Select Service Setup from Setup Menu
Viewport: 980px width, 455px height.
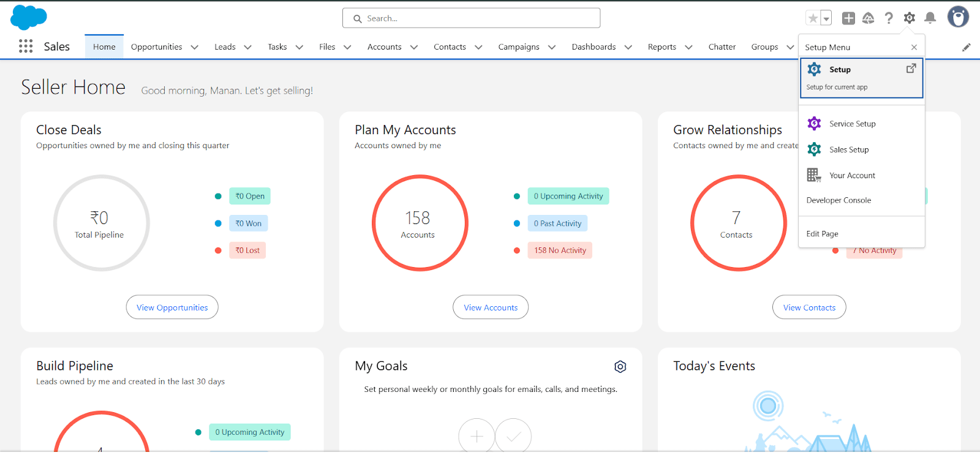(861, 124)
